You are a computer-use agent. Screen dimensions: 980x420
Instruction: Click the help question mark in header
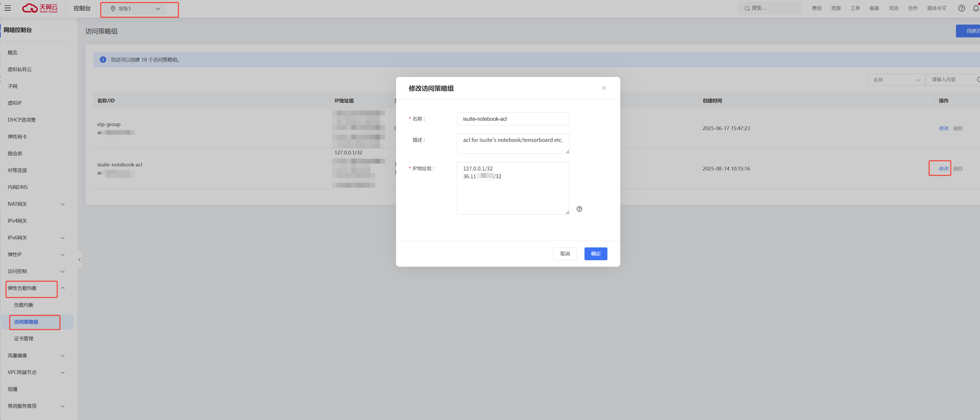click(961, 8)
